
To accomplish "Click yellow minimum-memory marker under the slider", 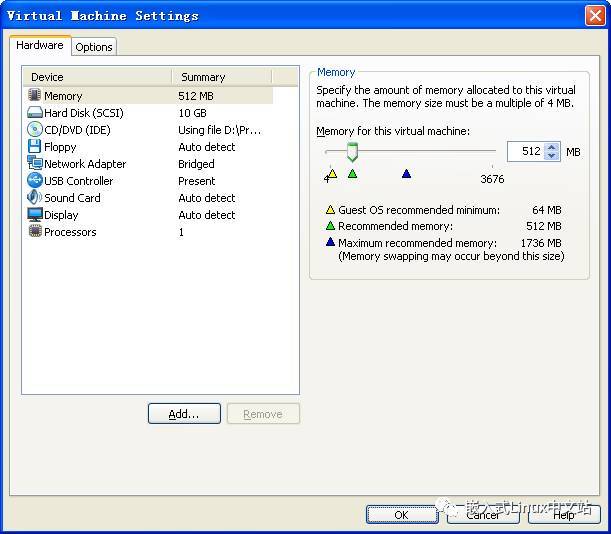I will coord(332,174).
